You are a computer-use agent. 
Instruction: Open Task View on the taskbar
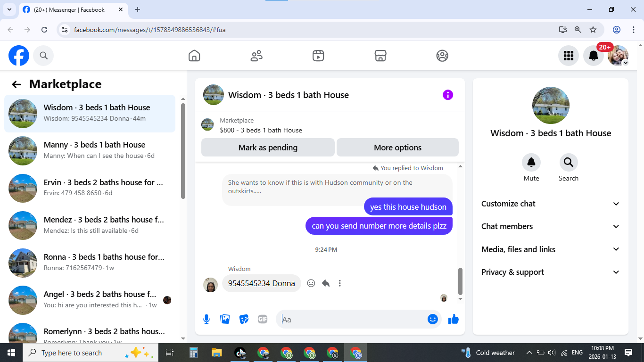click(x=170, y=353)
